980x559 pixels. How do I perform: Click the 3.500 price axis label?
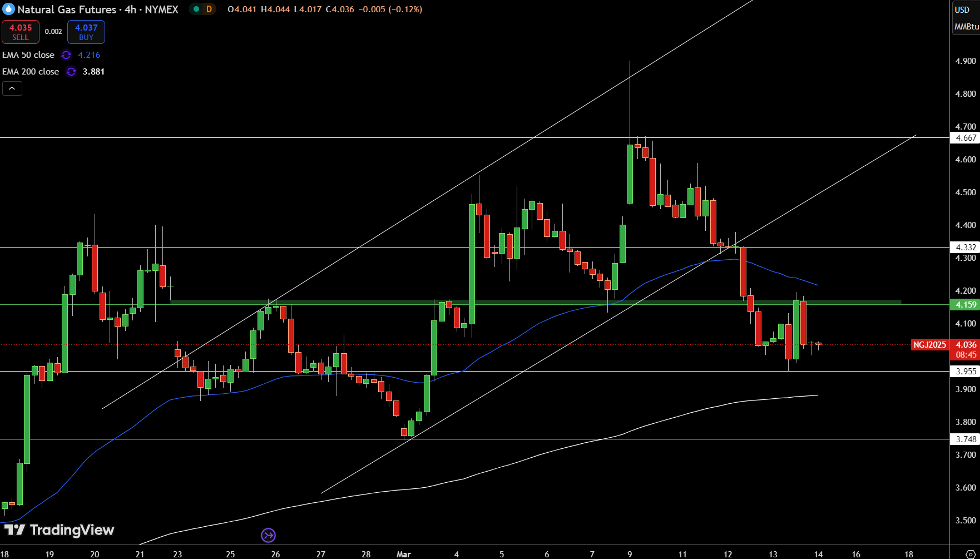pos(966,521)
